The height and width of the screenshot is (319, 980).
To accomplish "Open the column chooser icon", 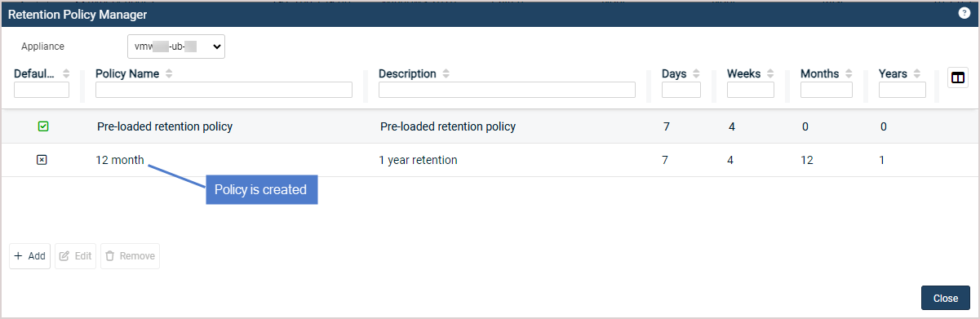I will click(958, 78).
